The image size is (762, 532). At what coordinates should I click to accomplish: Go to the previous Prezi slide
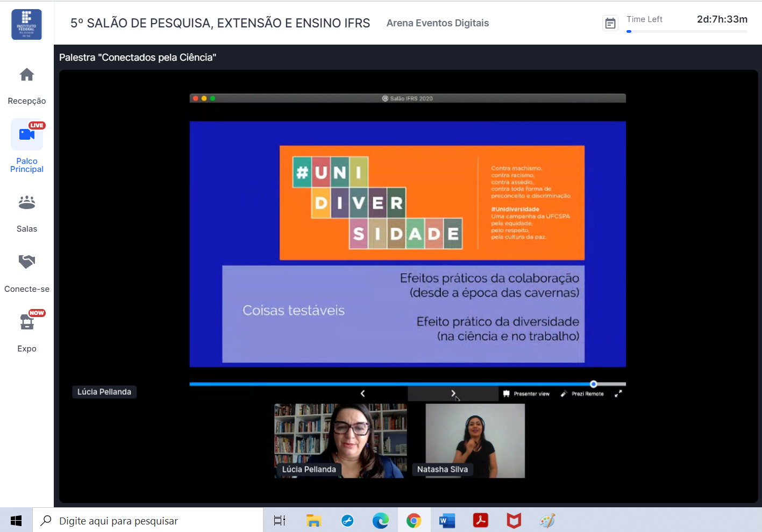[362, 394]
